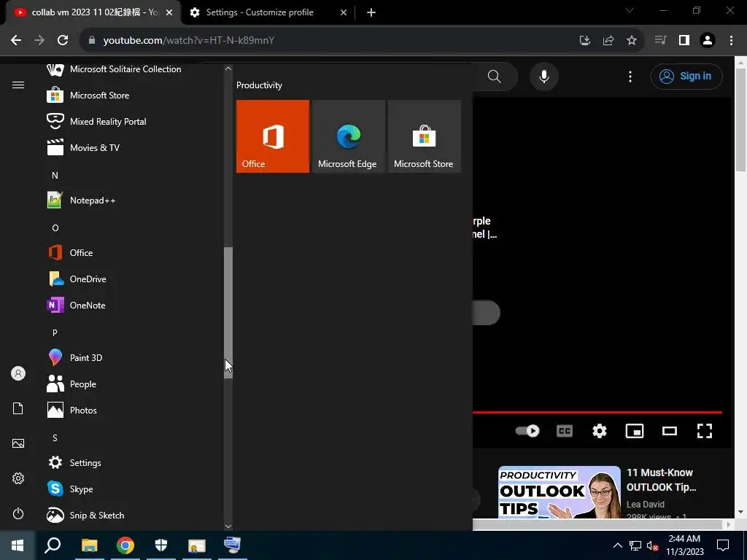Viewport: 747px width, 560px height.
Task: Click the Microsoft Edge tile
Action: pos(348,136)
